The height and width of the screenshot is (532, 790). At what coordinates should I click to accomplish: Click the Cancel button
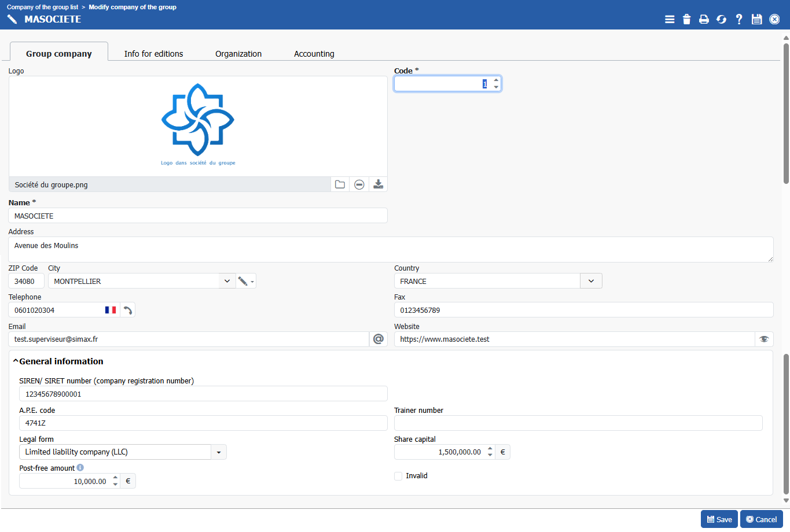pos(761,519)
